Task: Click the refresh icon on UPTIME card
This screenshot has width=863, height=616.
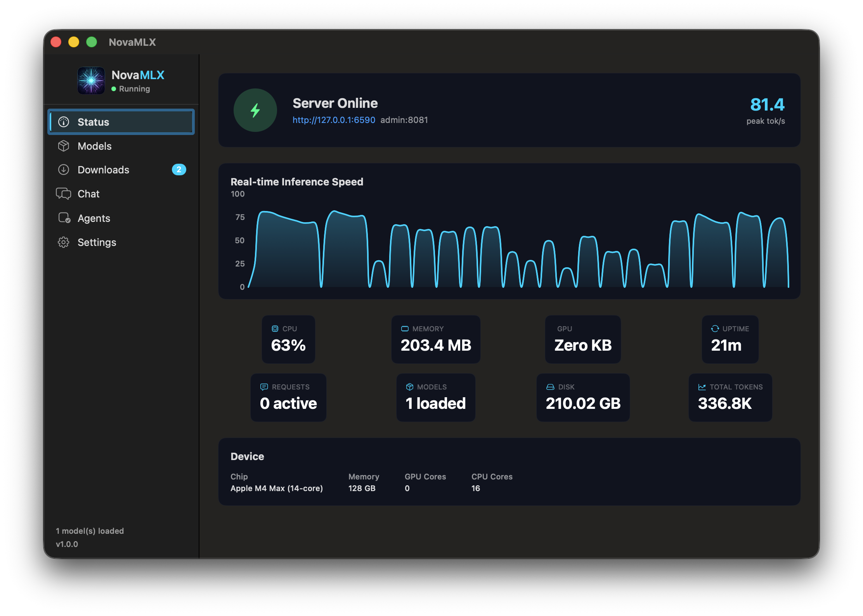Action: [x=715, y=329]
